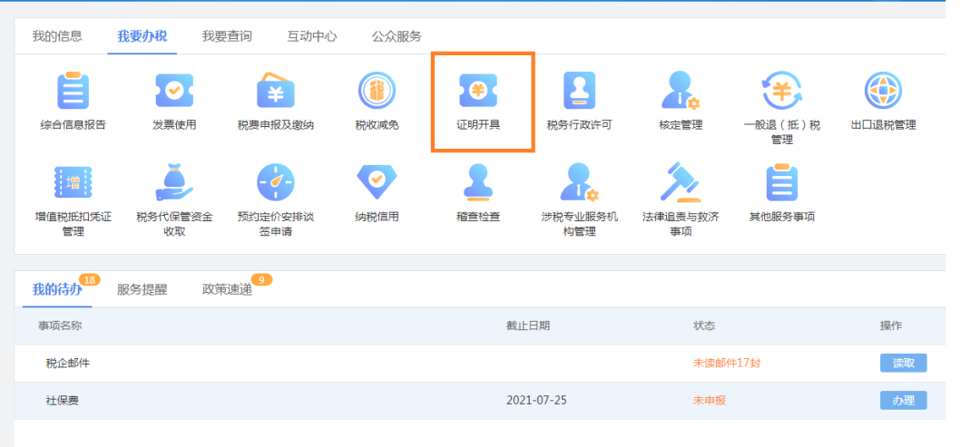980x447 pixels.
Task: Click the 操作 column header
Action: coord(891,326)
